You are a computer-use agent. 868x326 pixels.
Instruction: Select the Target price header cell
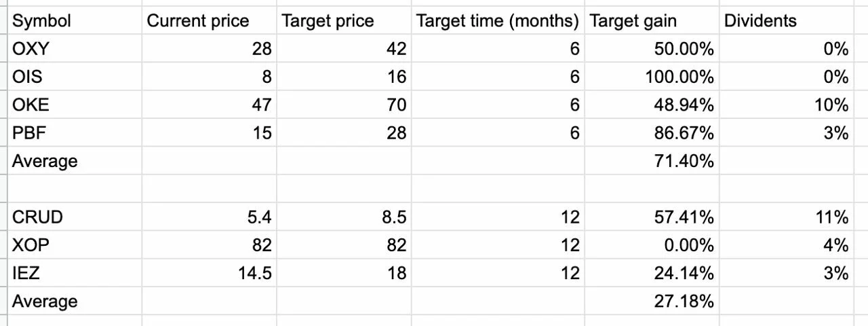344,20
